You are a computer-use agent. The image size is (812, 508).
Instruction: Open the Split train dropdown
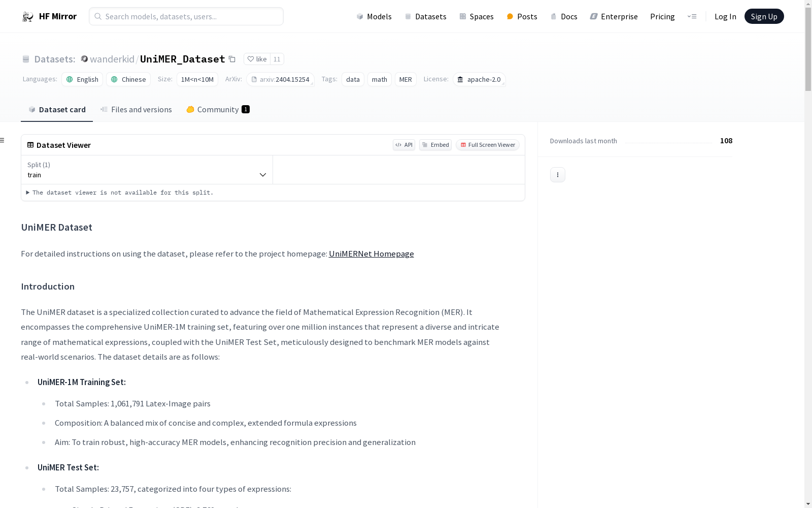147,170
